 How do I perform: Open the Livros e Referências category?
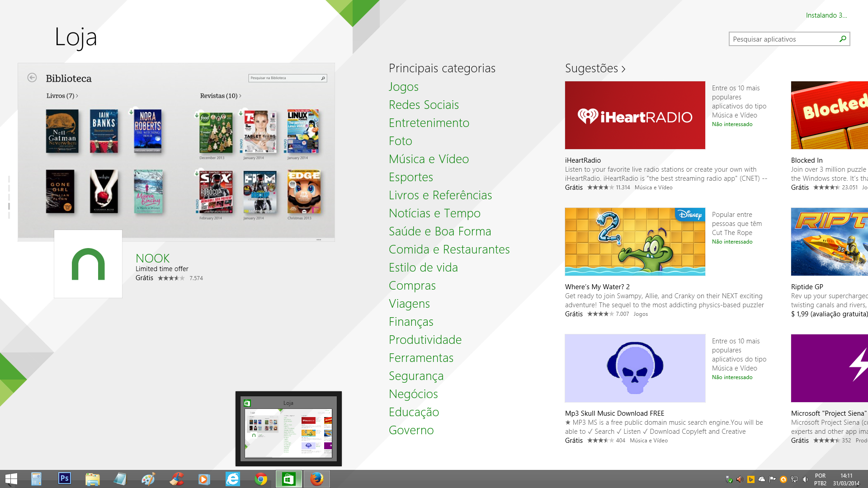[440, 195]
